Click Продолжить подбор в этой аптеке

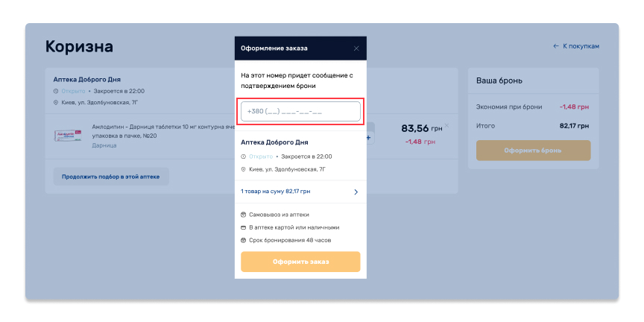111,177
